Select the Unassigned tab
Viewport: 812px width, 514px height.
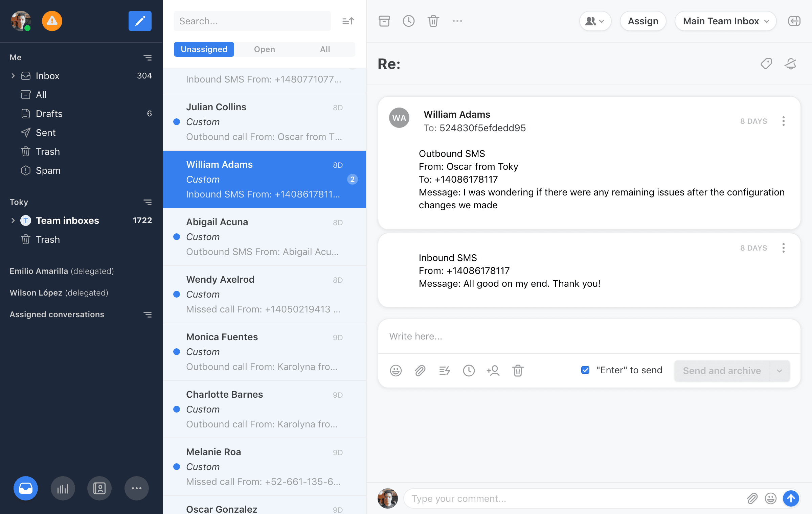click(x=204, y=49)
